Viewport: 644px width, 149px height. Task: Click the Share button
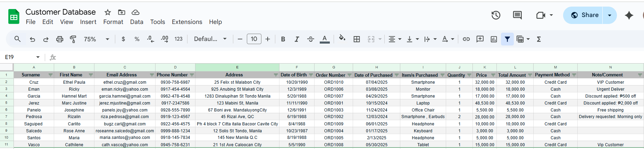coord(585,15)
